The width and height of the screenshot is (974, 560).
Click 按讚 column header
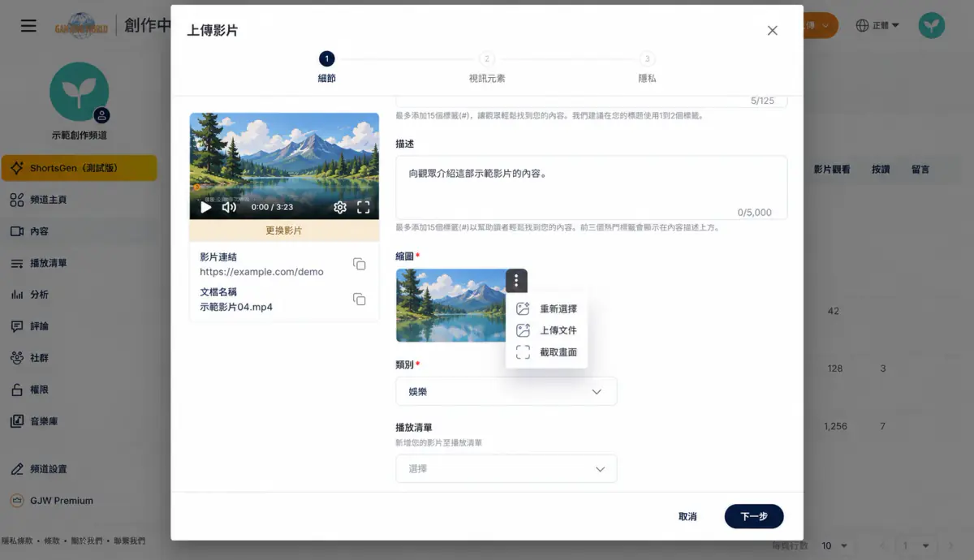(881, 170)
